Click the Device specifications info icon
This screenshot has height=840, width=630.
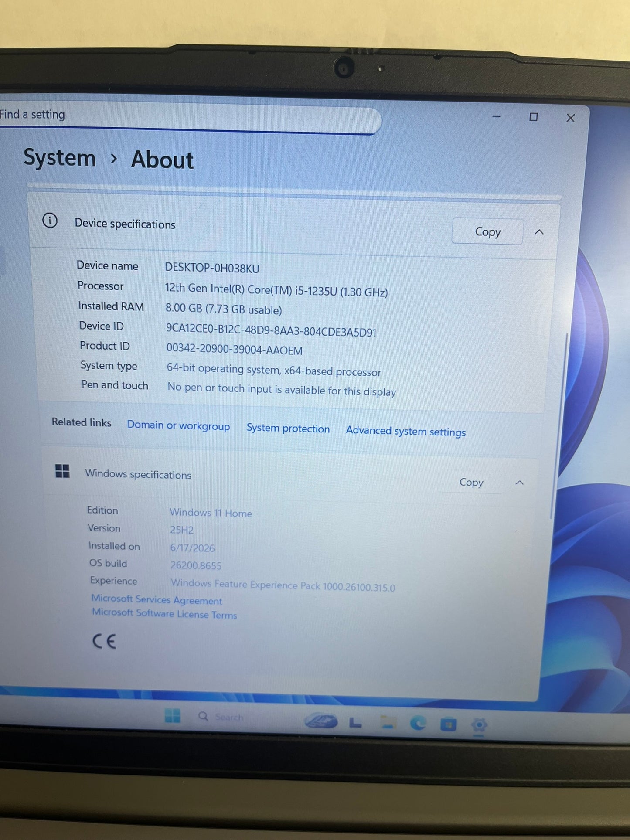[x=50, y=221]
